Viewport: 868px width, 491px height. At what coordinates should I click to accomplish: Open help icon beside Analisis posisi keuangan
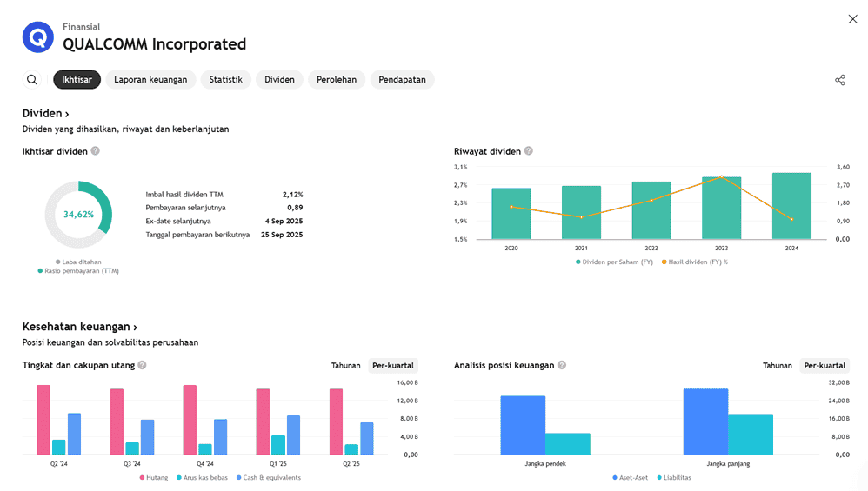[x=562, y=365]
